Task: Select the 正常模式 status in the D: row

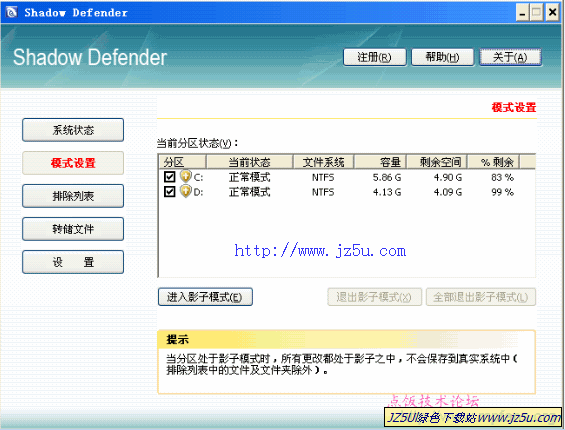Action: 249,192
